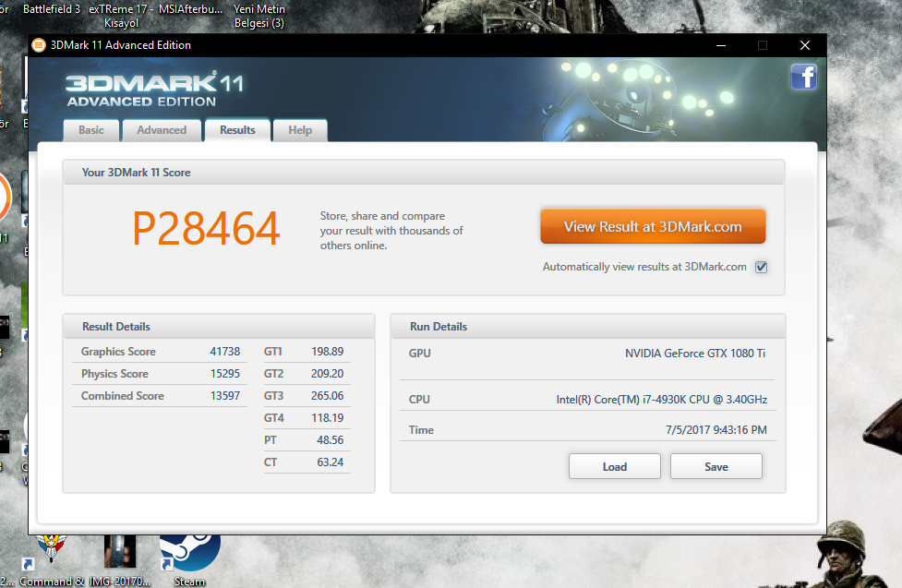Click the GT4 value 118.19
Image resolution: width=902 pixels, height=588 pixels.
328,418
